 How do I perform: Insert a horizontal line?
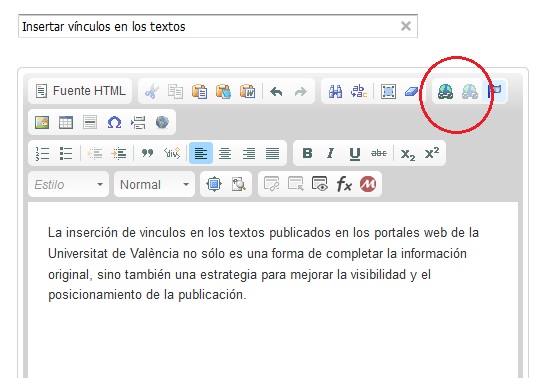click(90, 122)
